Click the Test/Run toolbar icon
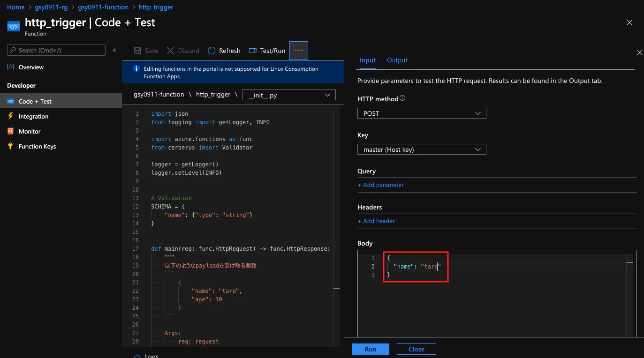Image resolution: width=644 pixels, height=358 pixels. tap(253, 51)
